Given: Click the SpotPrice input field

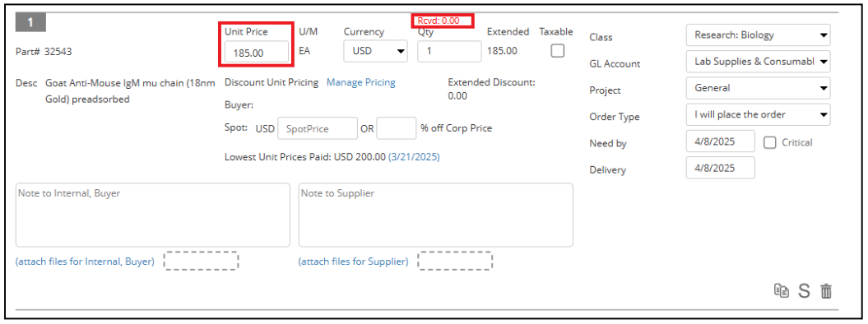Looking at the screenshot, I should (318, 128).
